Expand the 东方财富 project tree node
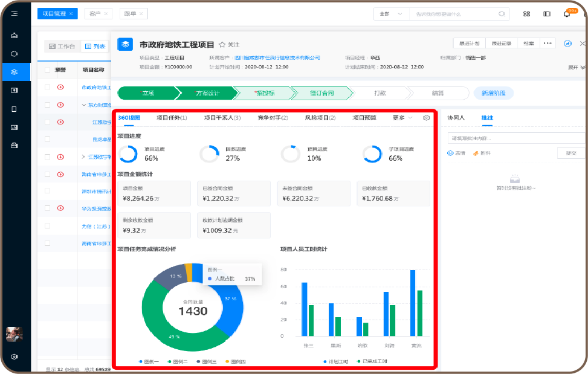This screenshot has width=588, height=374. click(x=84, y=105)
